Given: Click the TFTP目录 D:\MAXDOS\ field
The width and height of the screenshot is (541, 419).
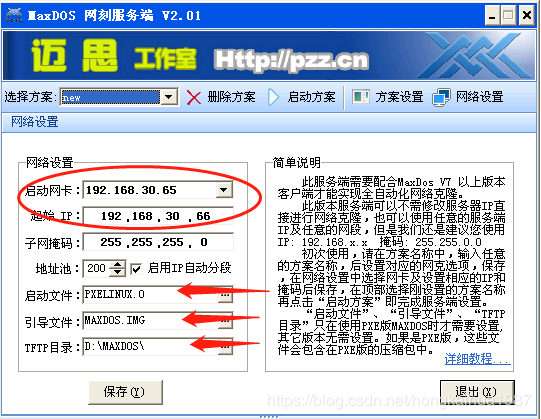Looking at the screenshot, I should [x=150, y=347].
